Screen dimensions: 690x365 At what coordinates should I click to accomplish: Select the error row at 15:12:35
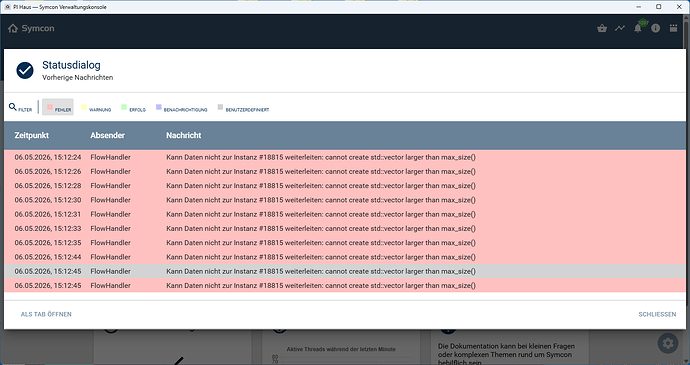345,243
